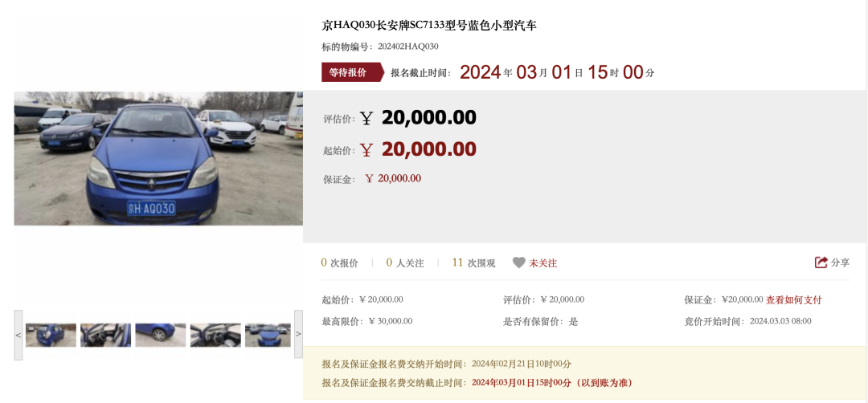This screenshot has width=868, height=403.
Task: Click the auction title 京HAQ030长安牌
Action: [x=429, y=26]
